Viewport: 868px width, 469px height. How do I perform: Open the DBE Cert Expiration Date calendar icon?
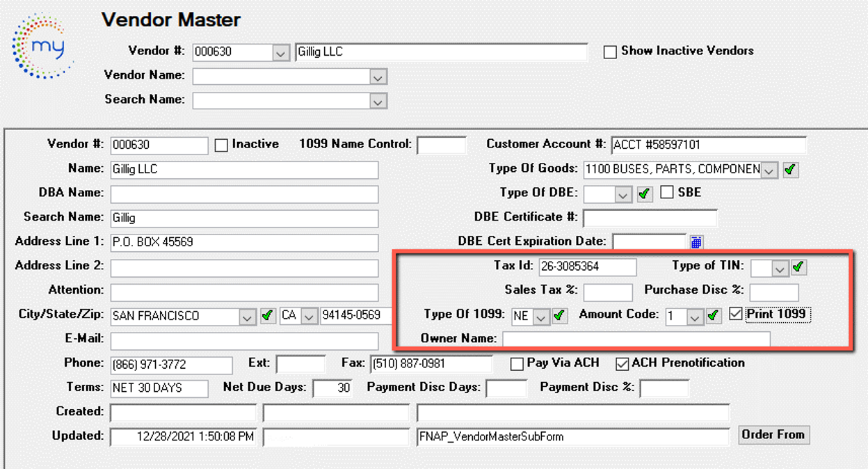tap(696, 241)
